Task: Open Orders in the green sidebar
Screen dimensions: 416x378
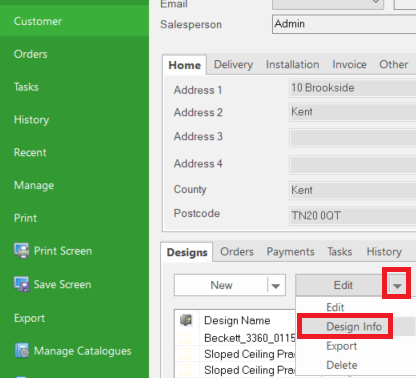Action: 31,54
